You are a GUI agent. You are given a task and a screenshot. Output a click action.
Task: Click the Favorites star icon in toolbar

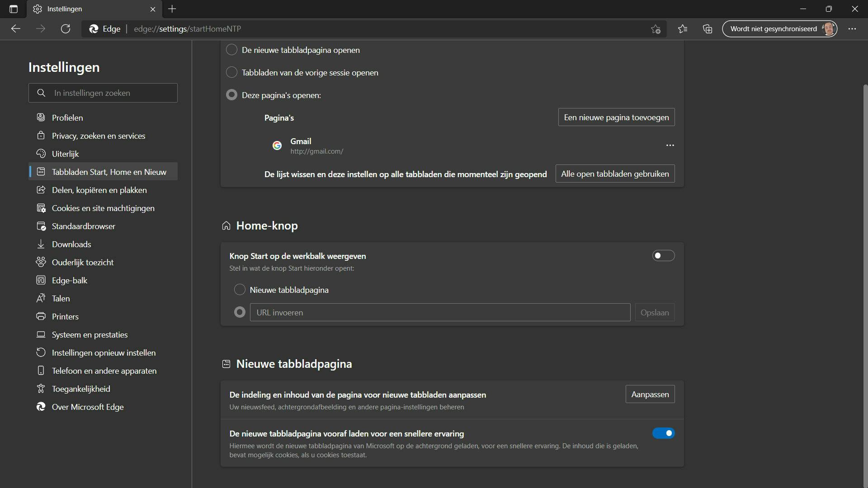683,29
